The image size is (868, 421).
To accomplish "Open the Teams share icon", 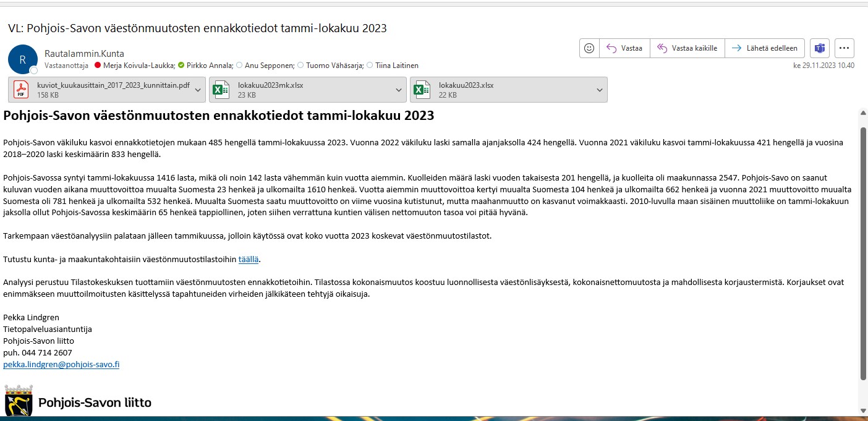I will coord(820,48).
